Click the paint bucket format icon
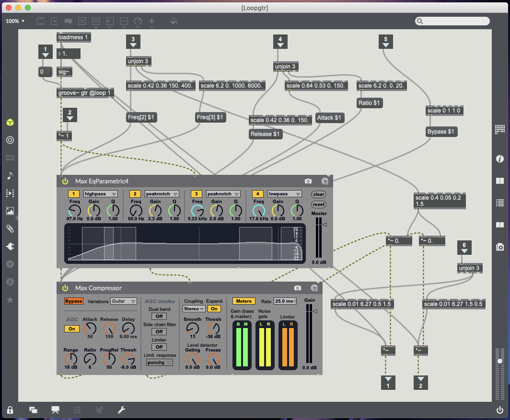Screen dimensions: 510x420 pos(174,21)
